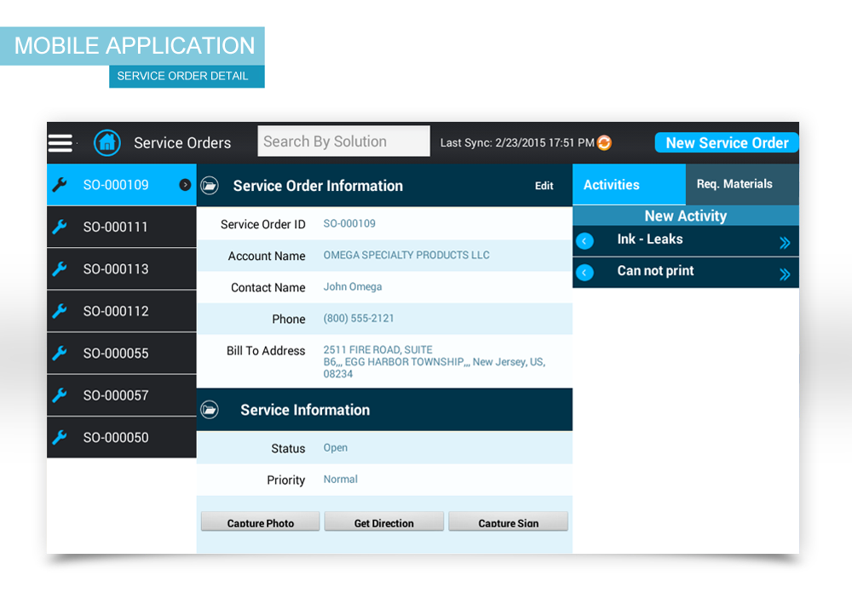Click the back arrow circle beside Ink - Leaks
This screenshot has width=852, height=616.
tap(584, 241)
